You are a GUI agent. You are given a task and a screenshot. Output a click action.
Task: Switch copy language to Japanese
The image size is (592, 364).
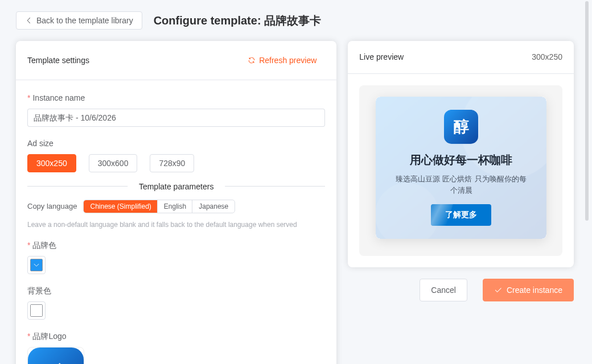213,206
